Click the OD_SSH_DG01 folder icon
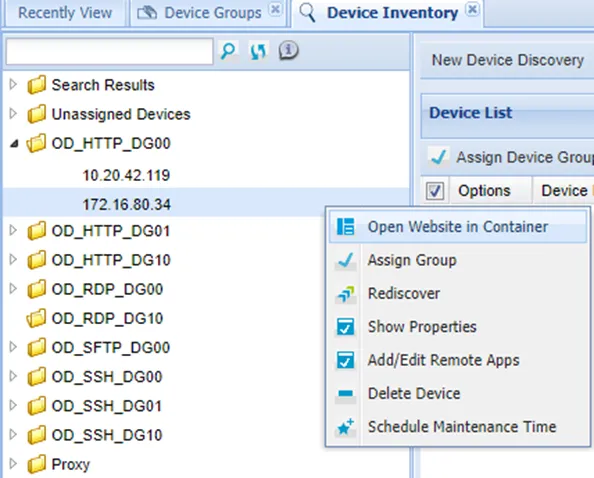The image size is (594, 478). click(x=37, y=406)
